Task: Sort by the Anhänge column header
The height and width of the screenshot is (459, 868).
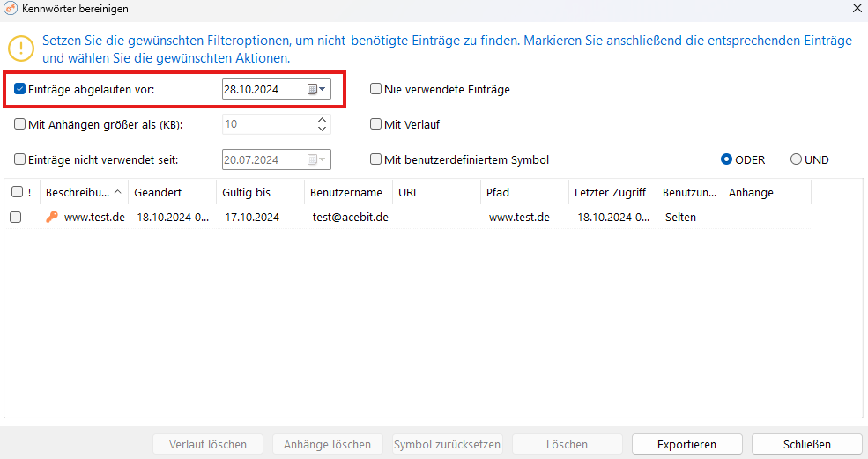Action: 767,192
